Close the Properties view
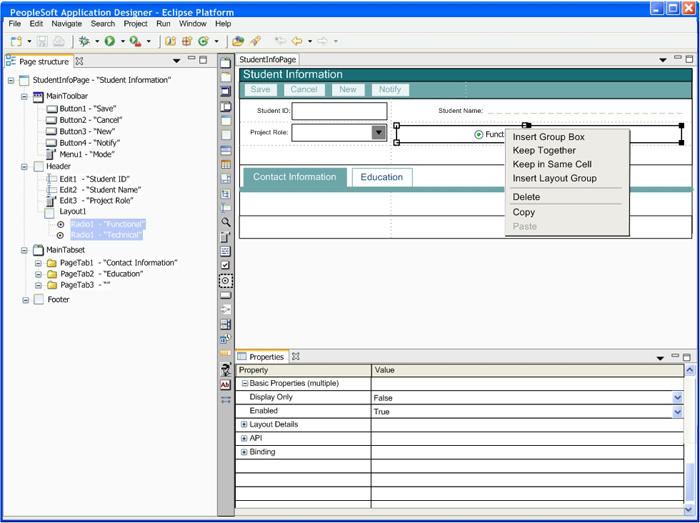The height and width of the screenshot is (523, 700). (x=296, y=356)
